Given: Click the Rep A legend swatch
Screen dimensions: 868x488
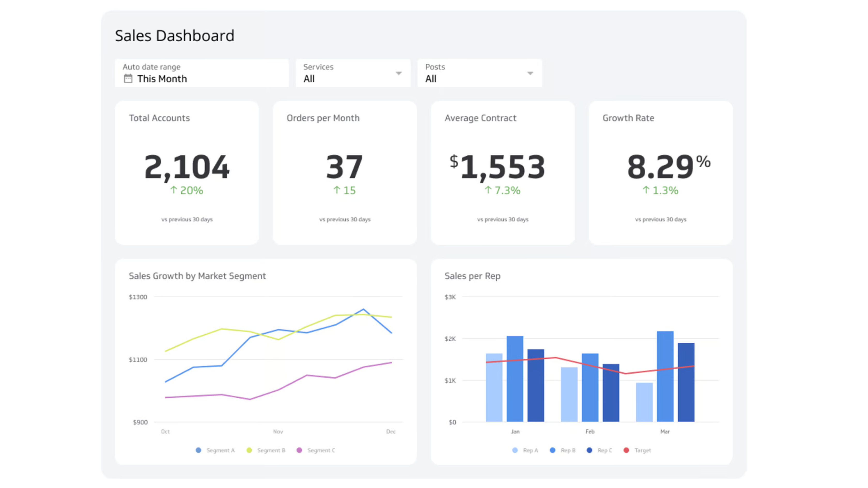Looking at the screenshot, I should (x=515, y=450).
